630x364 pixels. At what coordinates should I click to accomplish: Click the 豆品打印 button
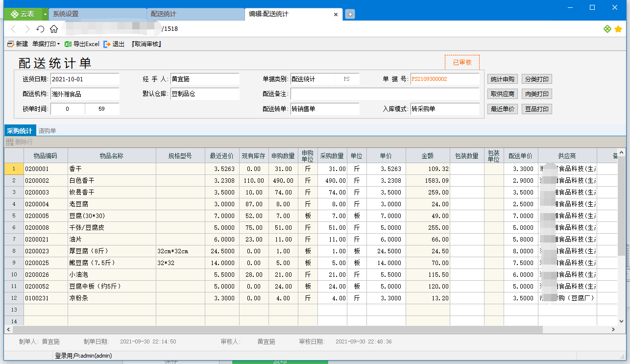click(x=537, y=109)
